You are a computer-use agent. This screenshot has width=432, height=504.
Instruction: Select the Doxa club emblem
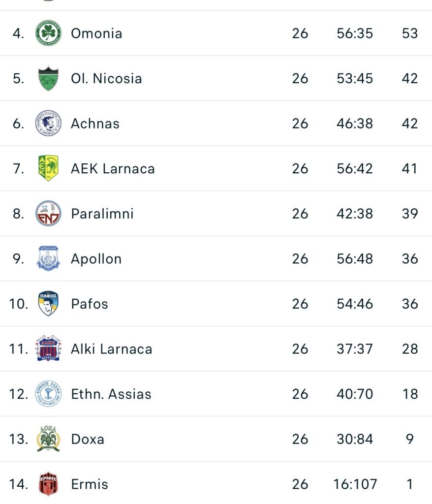48,439
